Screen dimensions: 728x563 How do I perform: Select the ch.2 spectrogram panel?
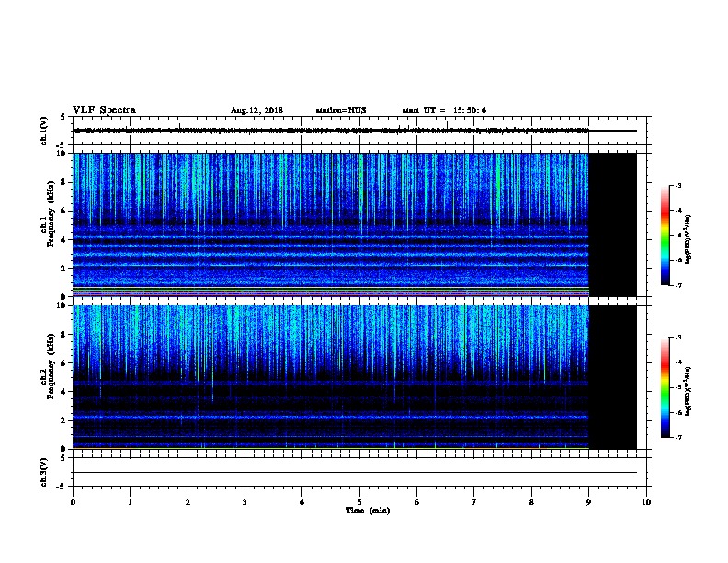coord(355,377)
